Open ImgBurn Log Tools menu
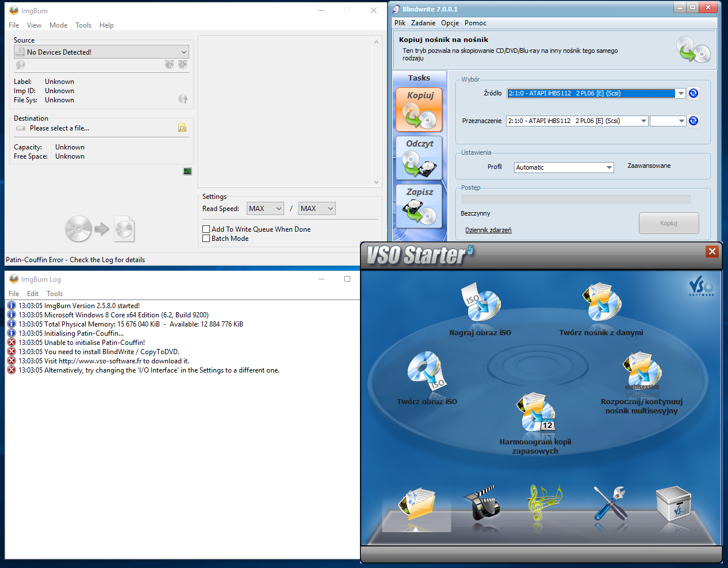The width and height of the screenshot is (728, 568). (x=55, y=294)
